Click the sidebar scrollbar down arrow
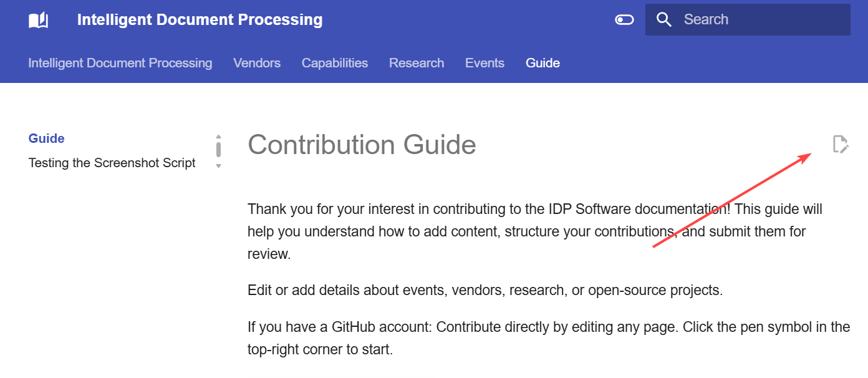 click(218, 166)
